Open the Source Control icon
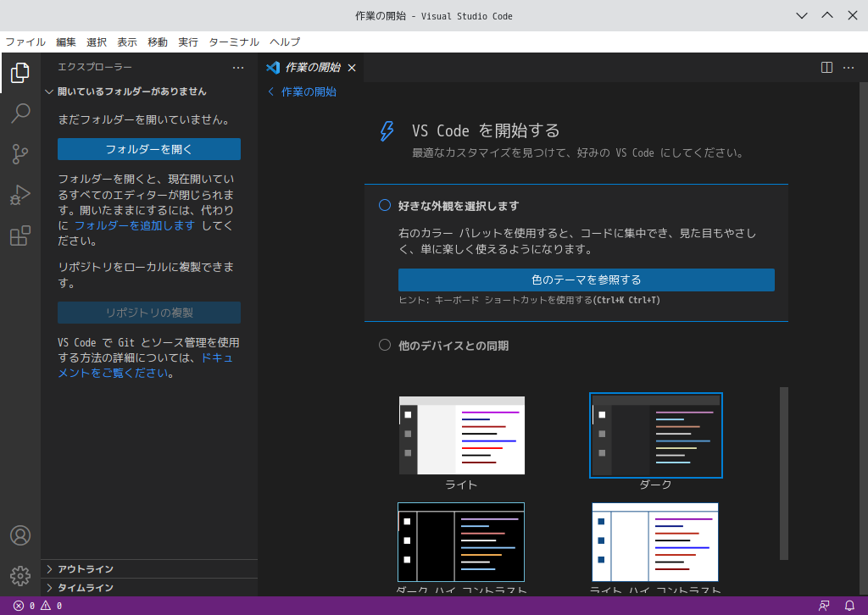 tap(20, 154)
